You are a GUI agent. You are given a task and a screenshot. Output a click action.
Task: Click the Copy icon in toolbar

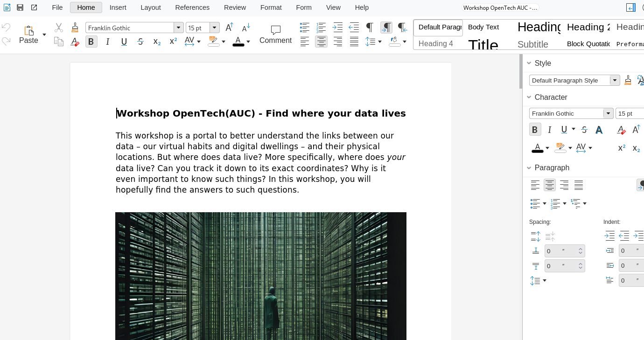point(59,42)
